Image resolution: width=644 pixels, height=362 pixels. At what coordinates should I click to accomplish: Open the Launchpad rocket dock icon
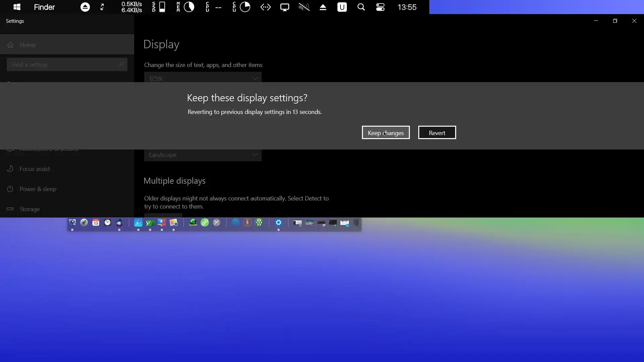point(84,223)
